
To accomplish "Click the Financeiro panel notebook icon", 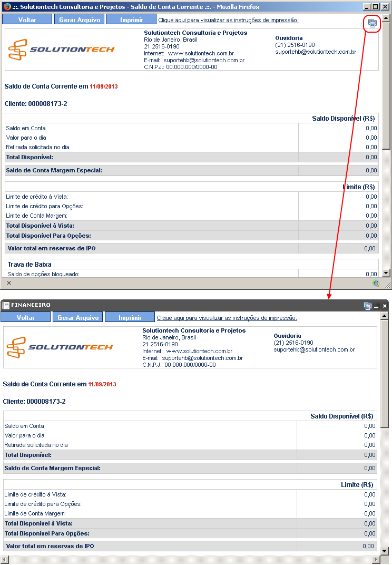I will click(5, 305).
